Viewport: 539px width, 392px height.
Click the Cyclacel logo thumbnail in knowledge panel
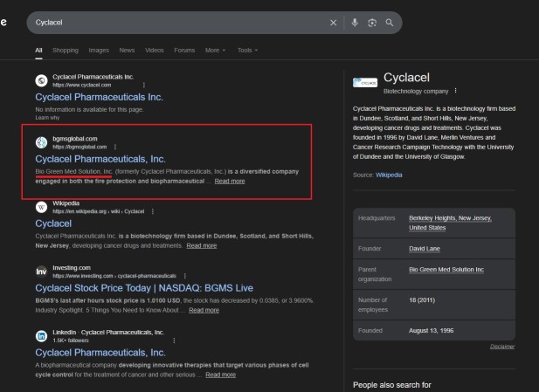365,82
